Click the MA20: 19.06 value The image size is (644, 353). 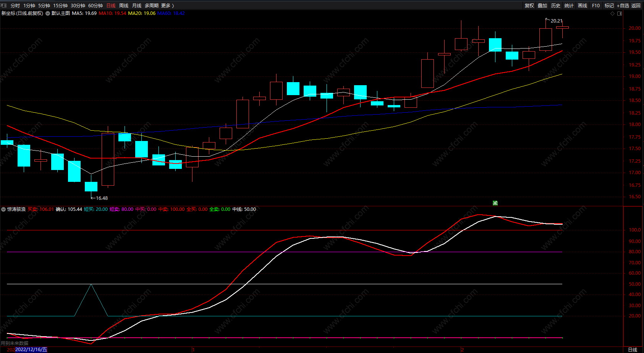[142, 13]
